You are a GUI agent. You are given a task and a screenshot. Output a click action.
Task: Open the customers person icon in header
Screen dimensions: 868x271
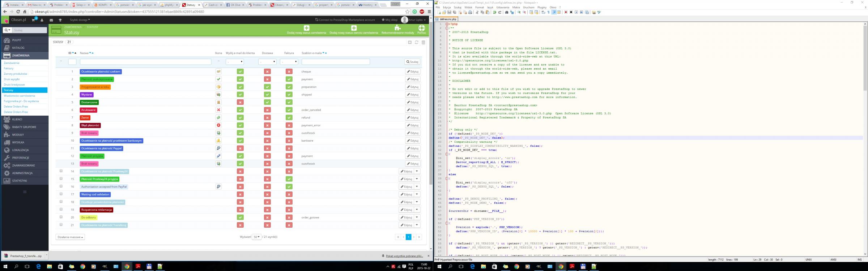42,20
